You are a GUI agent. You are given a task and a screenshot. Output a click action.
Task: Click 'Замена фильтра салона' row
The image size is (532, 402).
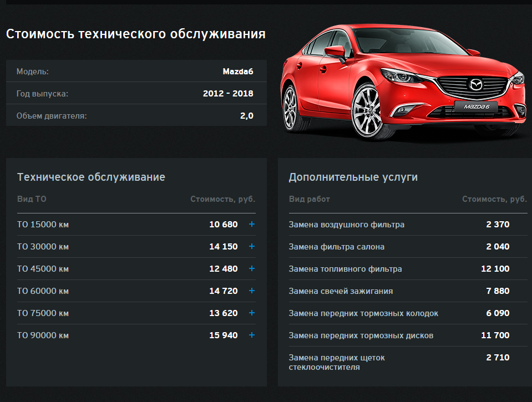[408, 247]
